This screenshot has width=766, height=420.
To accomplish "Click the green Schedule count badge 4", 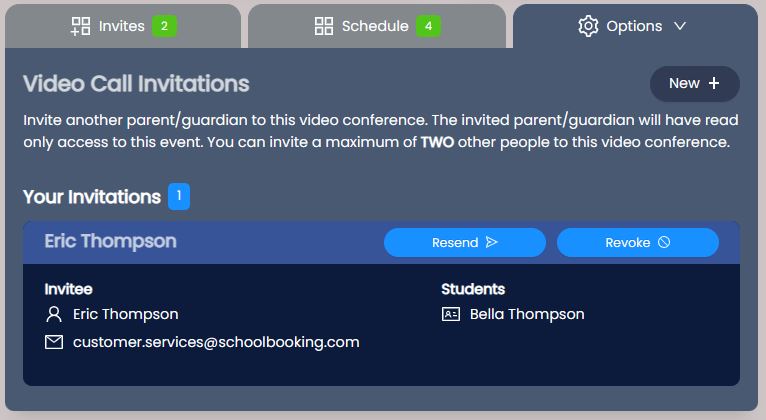I will pyautogui.click(x=428, y=26).
